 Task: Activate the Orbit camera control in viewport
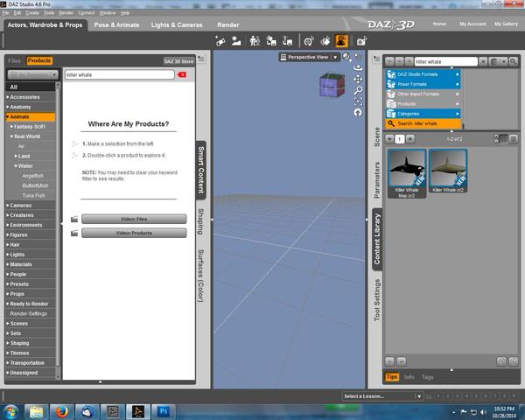[x=358, y=68]
